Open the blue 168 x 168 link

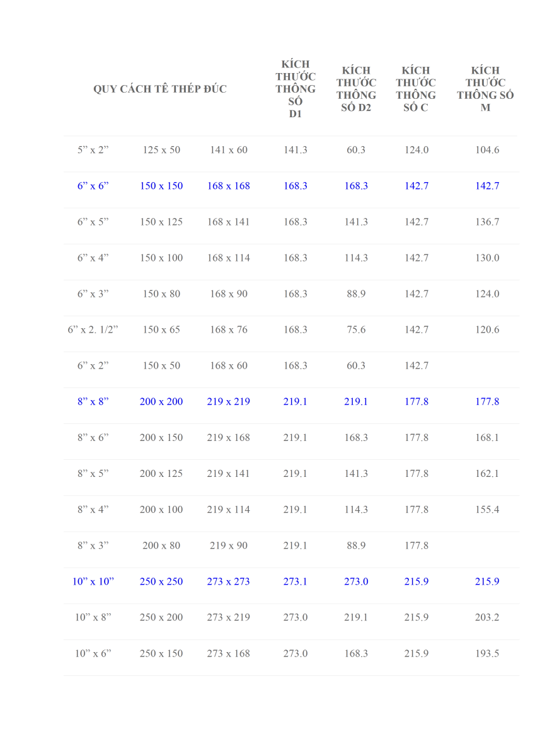tap(229, 186)
